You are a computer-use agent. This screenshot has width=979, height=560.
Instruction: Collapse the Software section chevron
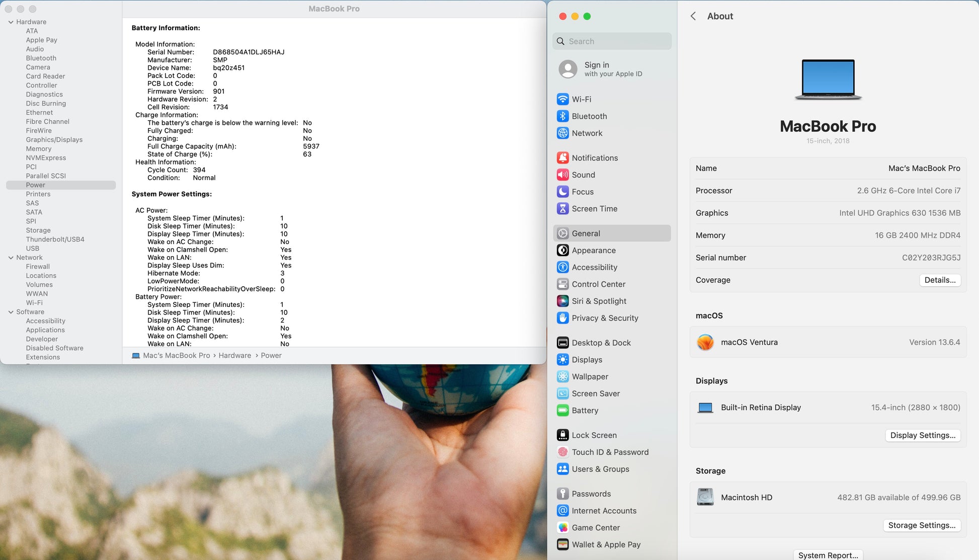click(x=11, y=312)
